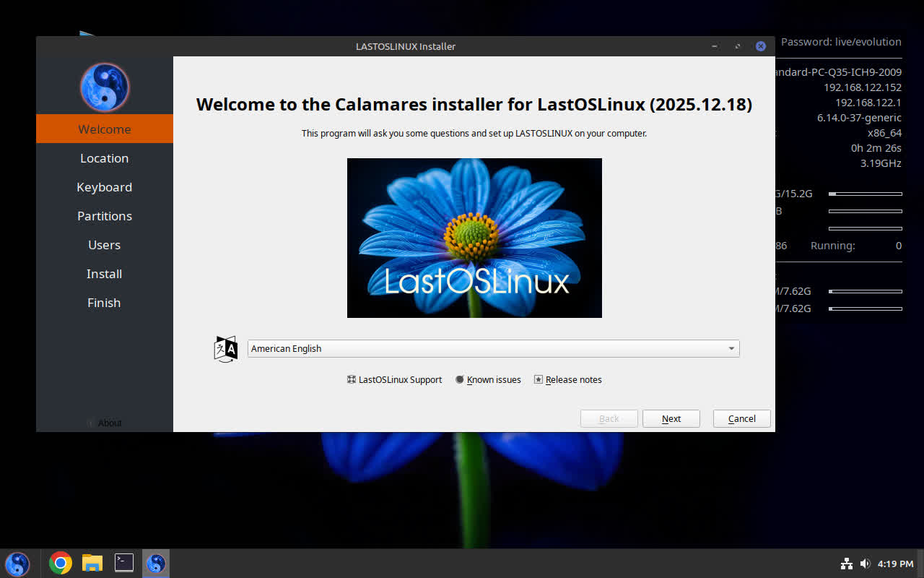Launch the terminal from the taskbar

pyautogui.click(x=124, y=563)
